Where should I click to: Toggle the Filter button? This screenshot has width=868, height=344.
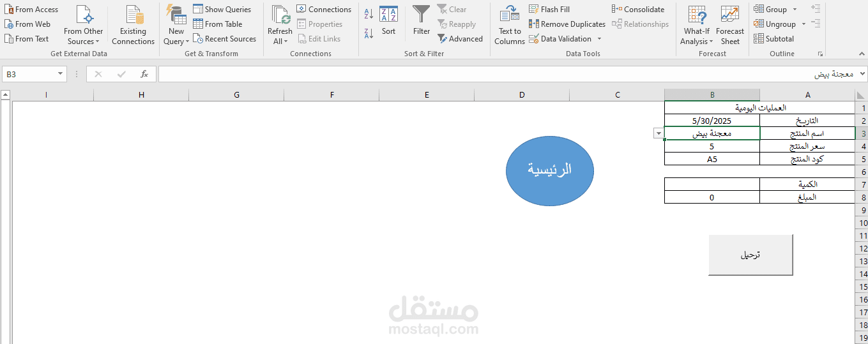click(x=422, y=21)
